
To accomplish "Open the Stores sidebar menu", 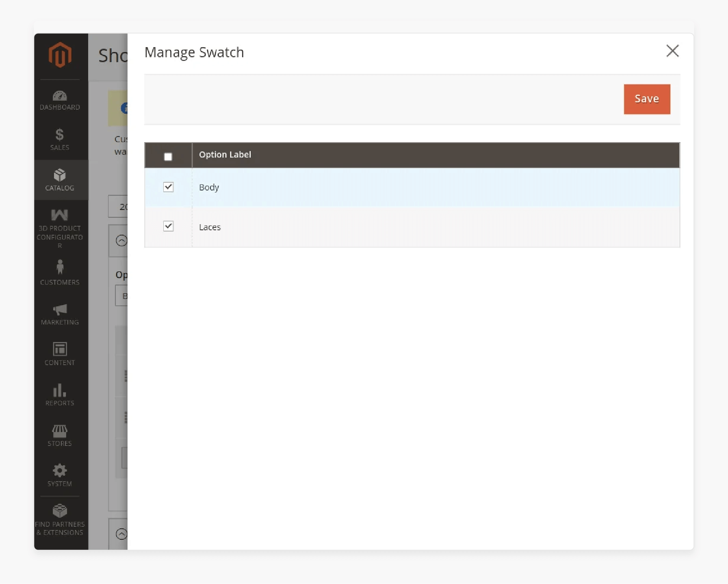I will (x=60, y=435).
